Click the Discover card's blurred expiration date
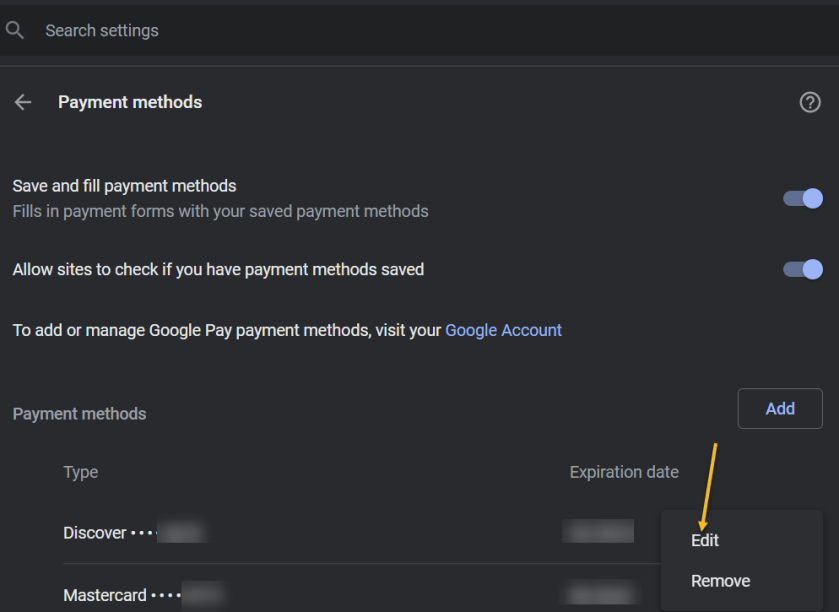Screen dimensions: 839x612 pyautogui.click(x=598, y=532)
